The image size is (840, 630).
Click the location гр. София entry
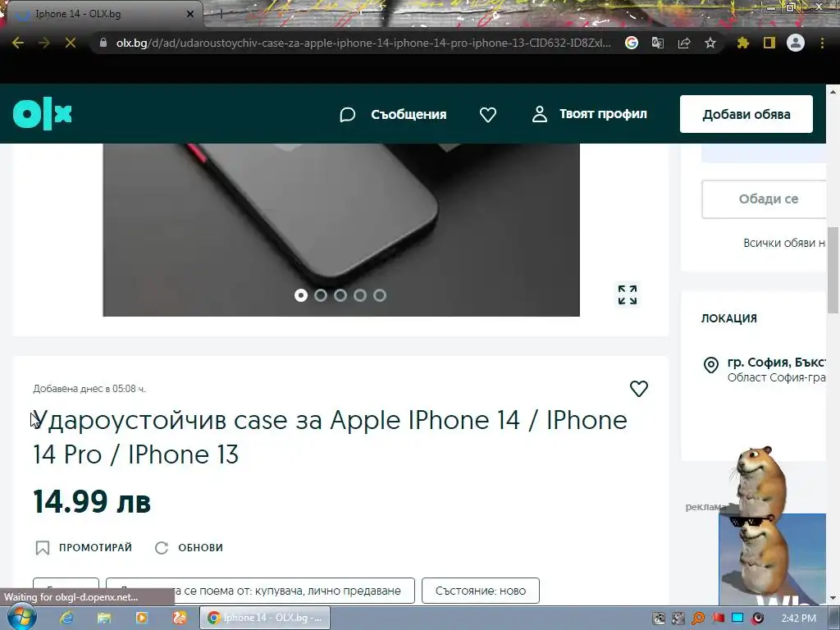click(776, 369)
